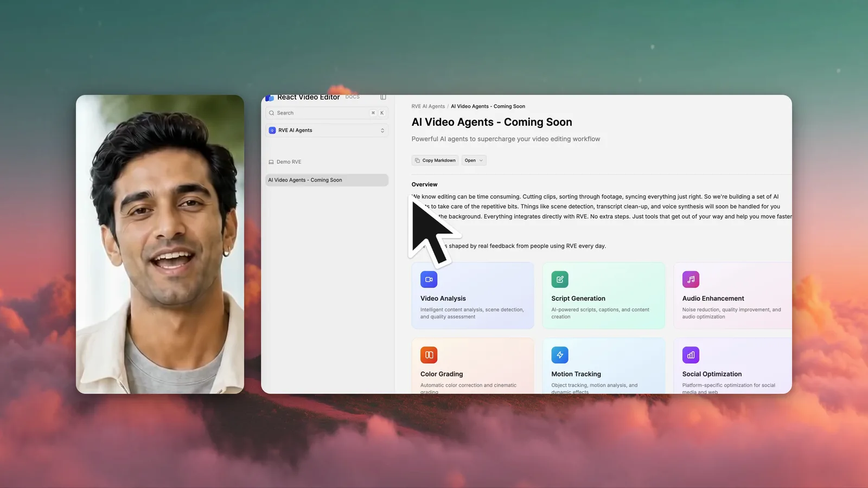Click the RVE AI Agents breadcrumb link
Viewport: 868px width, 488px height.
point(428,107)
